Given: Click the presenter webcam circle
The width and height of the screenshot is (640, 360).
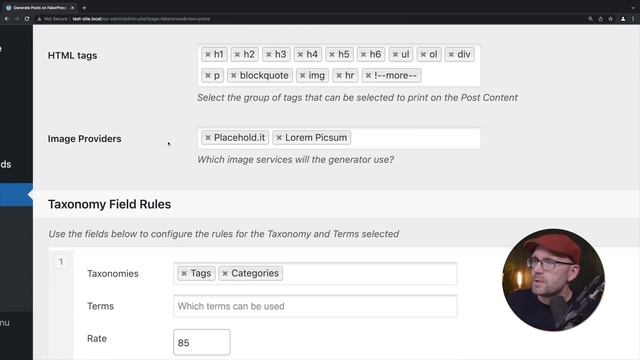Looking at the screenshot, I should click(x=553, y=280).
